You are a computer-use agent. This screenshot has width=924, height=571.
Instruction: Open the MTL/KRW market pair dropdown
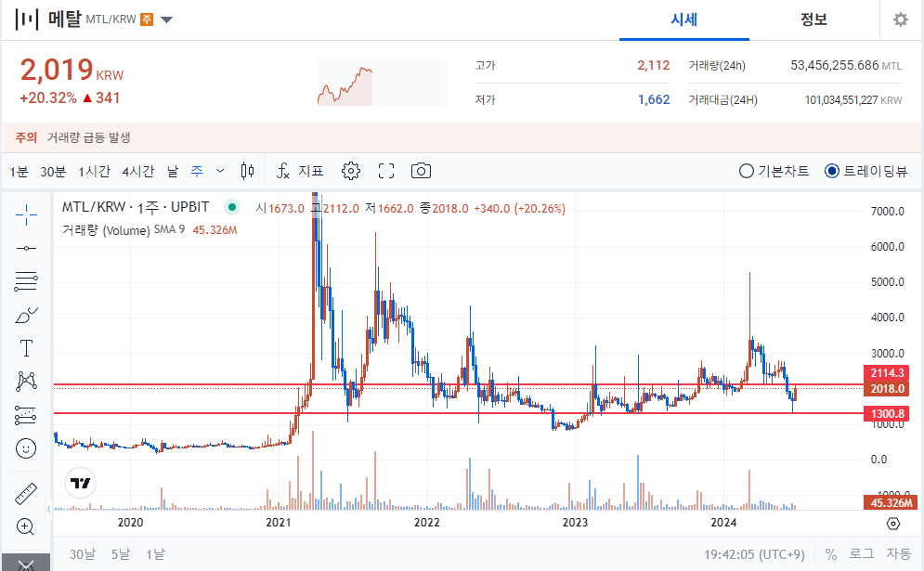pyautogui.click(x=167, y=19)
